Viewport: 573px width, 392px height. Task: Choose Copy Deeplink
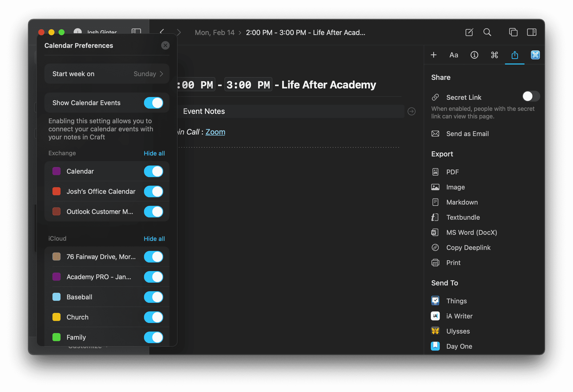(468, 248)
